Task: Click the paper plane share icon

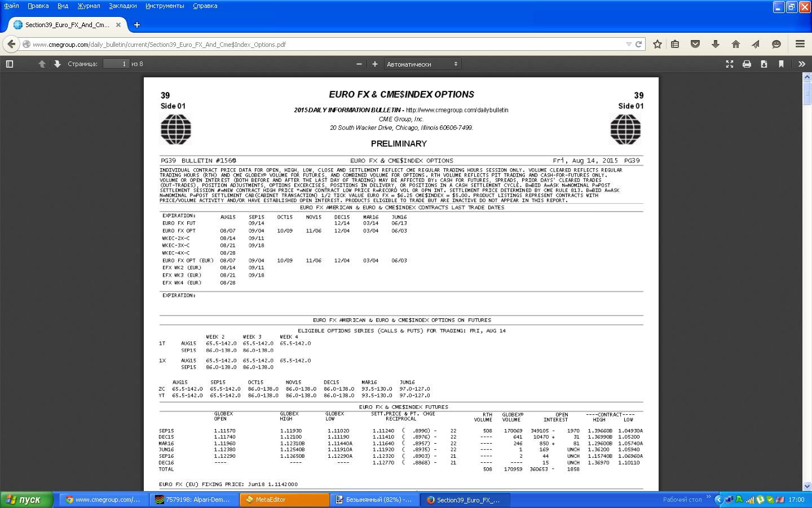Action: [756, 44]
